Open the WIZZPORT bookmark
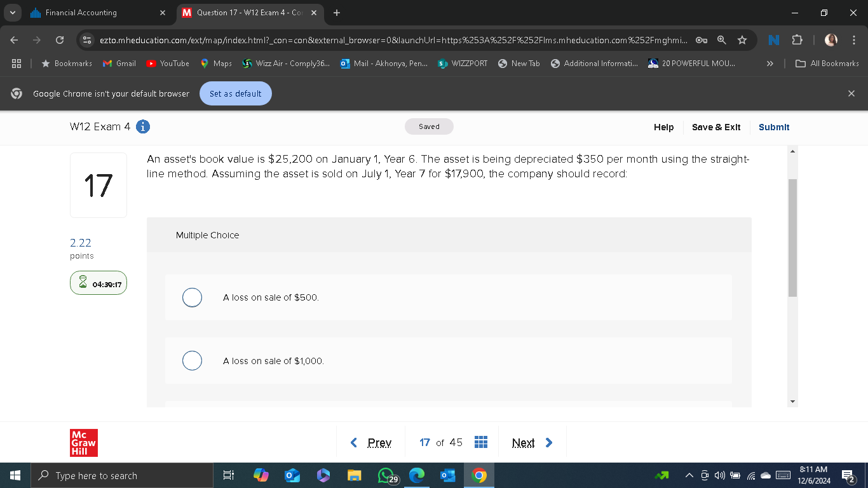This screenshot has width=868, height=488. coord(463,64)
